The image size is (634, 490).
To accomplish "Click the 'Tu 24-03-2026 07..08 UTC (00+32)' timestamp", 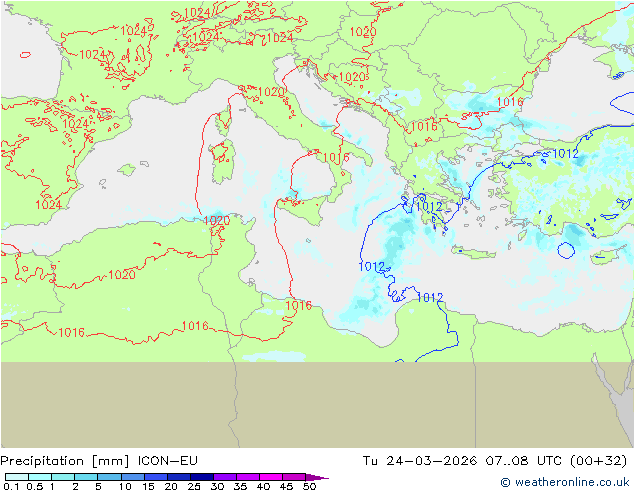I will pyautogui.click(x=495, y=461).
